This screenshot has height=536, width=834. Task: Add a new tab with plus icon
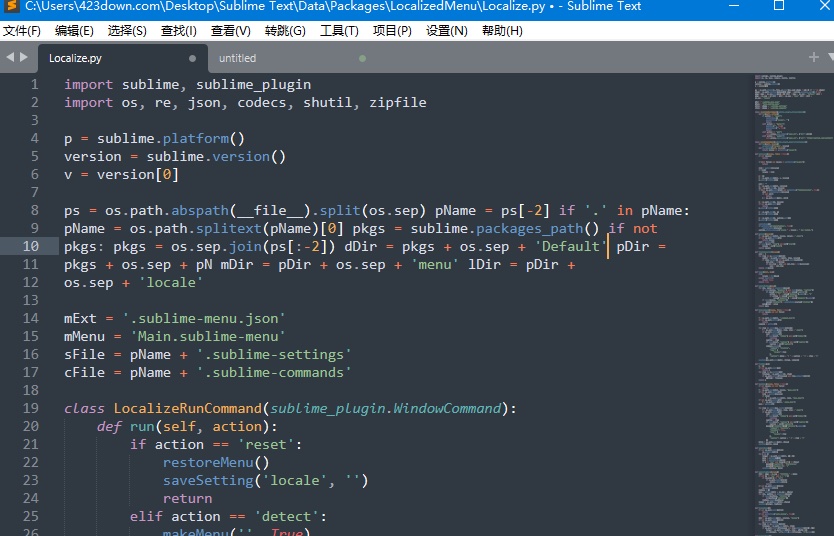click(x=813, y=57)
